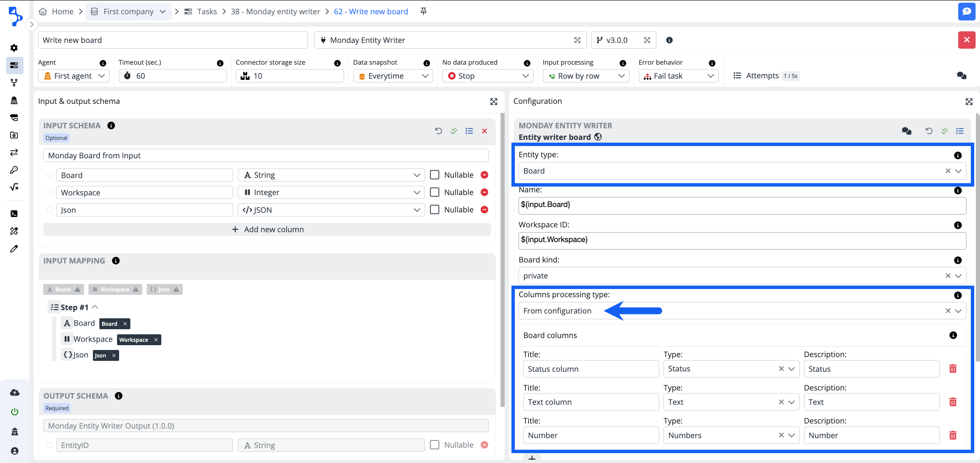Expand the Input & output schema panel

tap(493, 101)
